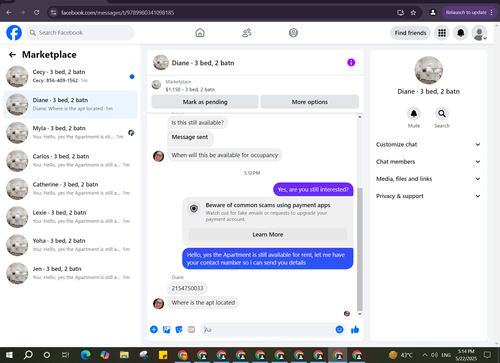
Task: Open Windows Start menu
Action: (9, 355)
